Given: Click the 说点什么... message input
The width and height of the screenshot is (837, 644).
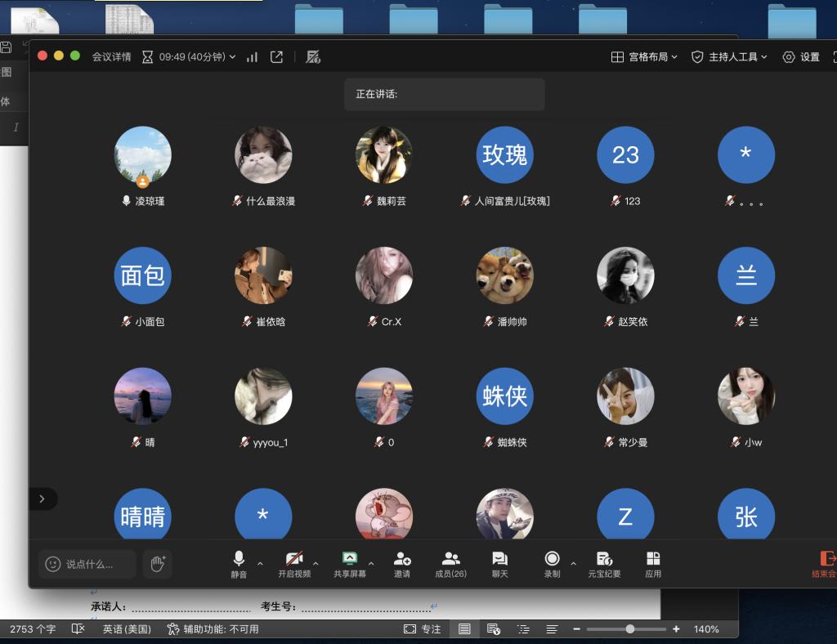Looking at the screenshot, I should [89, 564].
